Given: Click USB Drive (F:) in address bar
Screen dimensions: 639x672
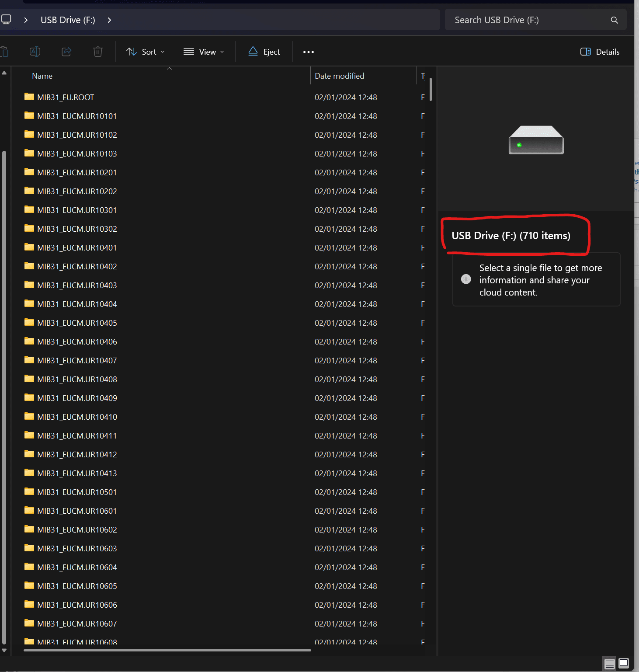Looking at the screenshot, I should pyautogui.click(x=68, y=20).
